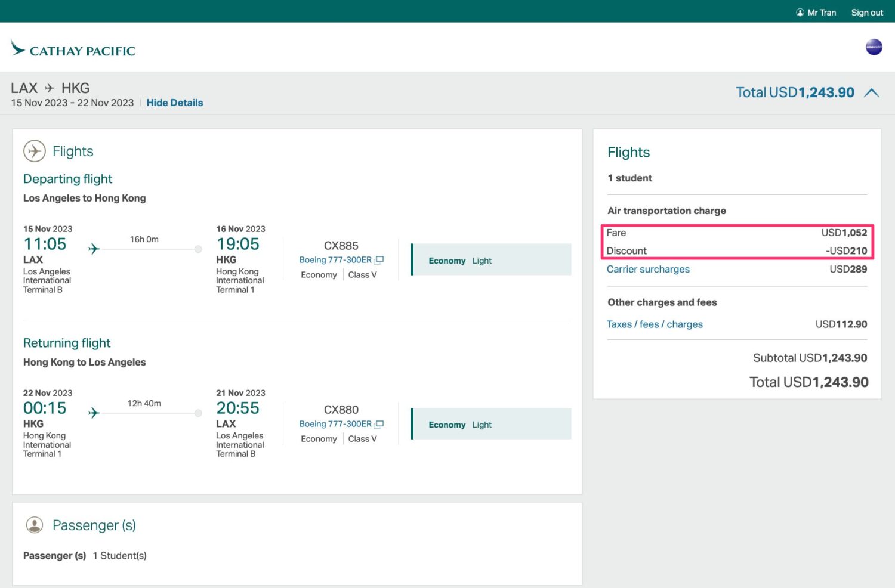Open aircraft popup icon beside CX885 Boeing 777-300ER

(x=379, y=260)
